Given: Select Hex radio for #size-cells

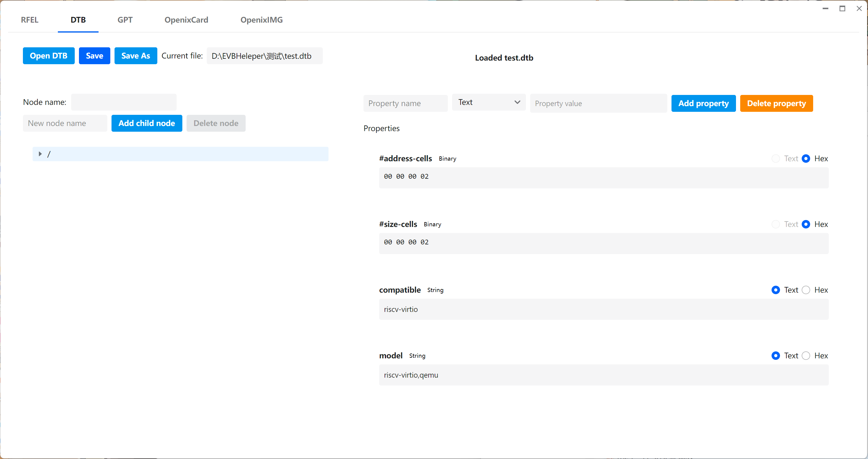Looking at the screenshot, I should pos(806,224).
